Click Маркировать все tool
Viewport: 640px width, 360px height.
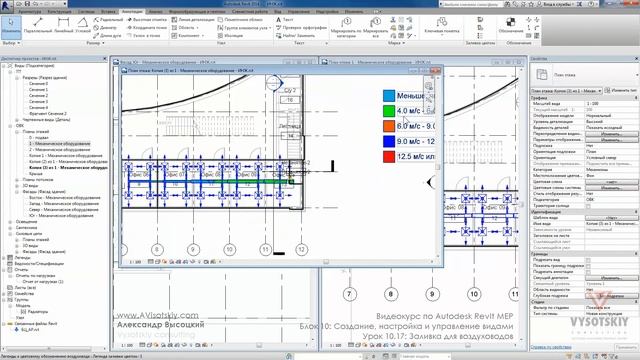click(376, 27)
